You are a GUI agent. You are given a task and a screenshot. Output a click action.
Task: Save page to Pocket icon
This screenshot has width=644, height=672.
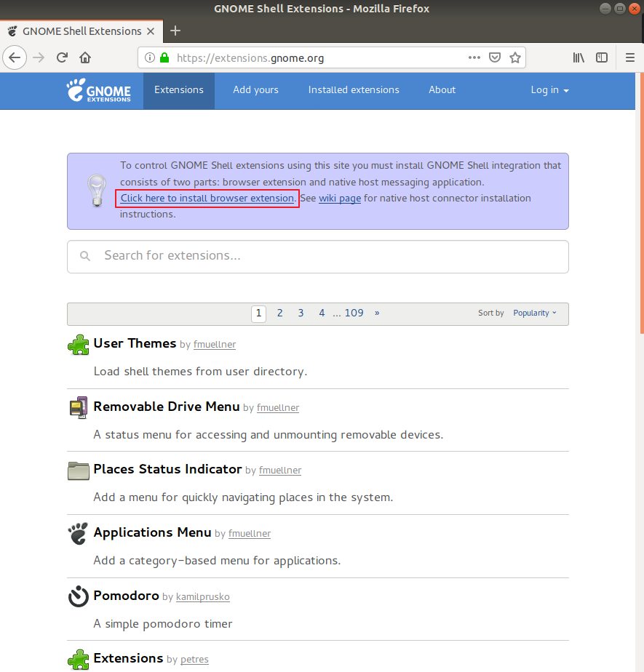click(495, 57)
